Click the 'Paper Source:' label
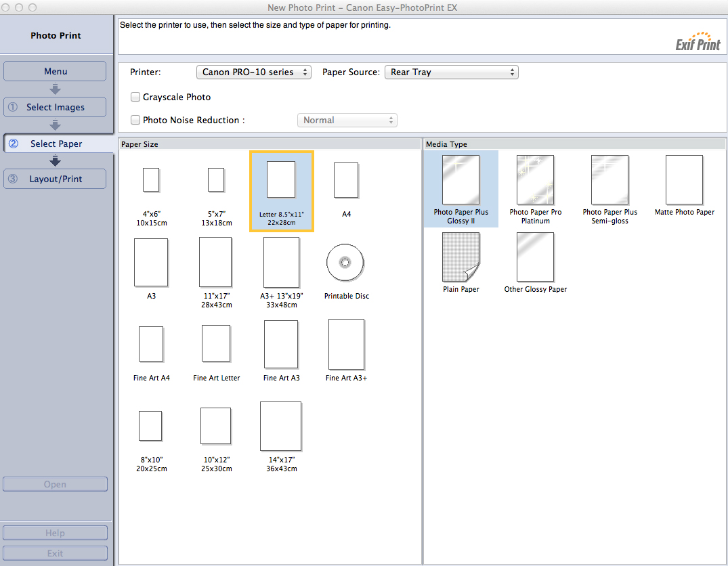The height and width of the screenshot is (566, 728). click(x=351, y=72)
